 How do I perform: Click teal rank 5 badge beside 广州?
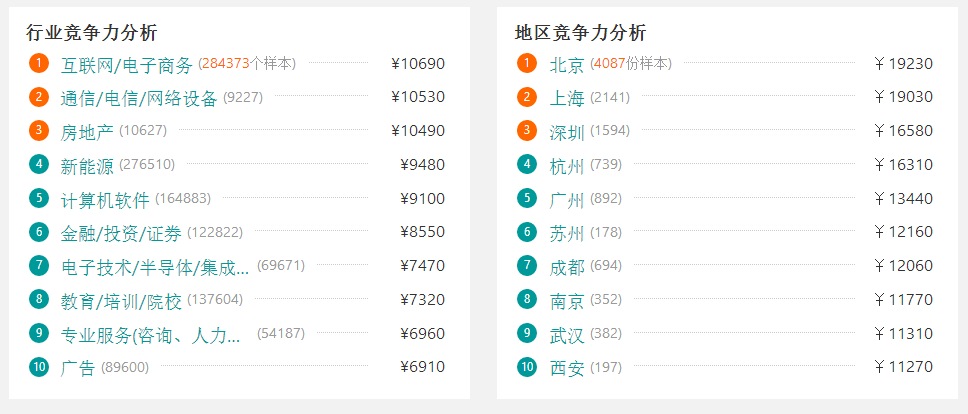(x=527, y=198)
